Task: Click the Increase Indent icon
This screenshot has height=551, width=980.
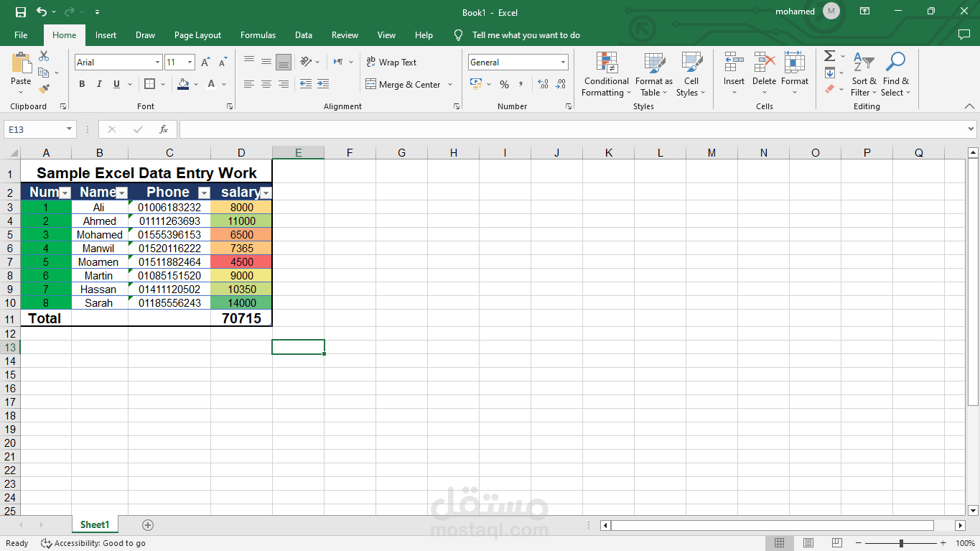Action: (323, 84)
